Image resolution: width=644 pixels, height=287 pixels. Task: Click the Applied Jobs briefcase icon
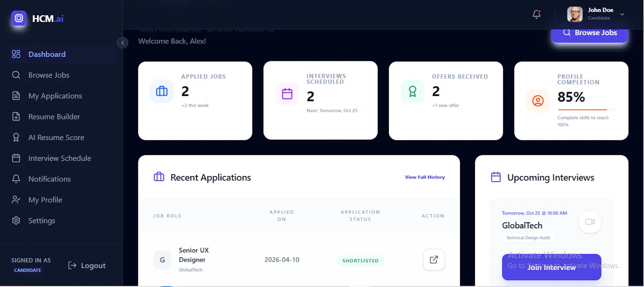(162, 91)
